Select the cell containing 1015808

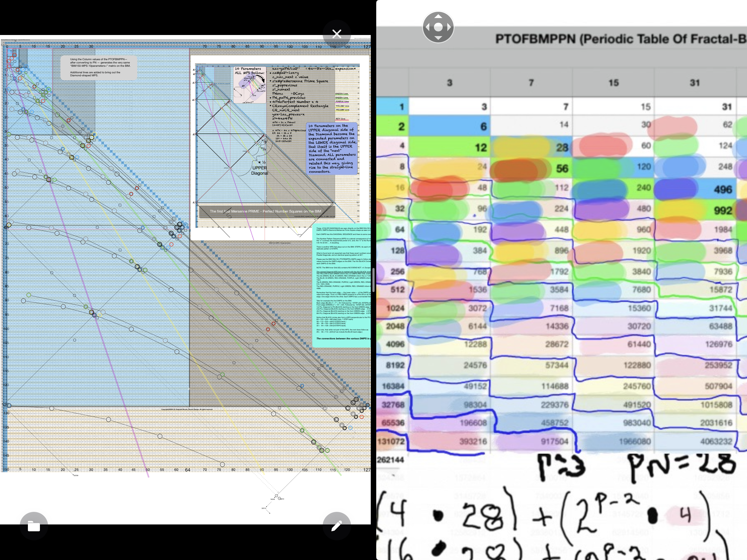click(x=695, y=405)
